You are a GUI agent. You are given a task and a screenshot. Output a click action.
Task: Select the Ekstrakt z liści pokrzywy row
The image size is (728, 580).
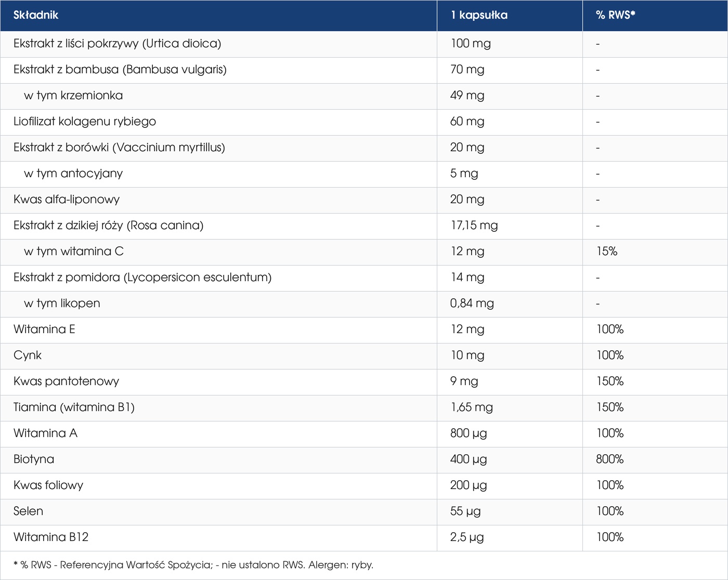[364, 44]
